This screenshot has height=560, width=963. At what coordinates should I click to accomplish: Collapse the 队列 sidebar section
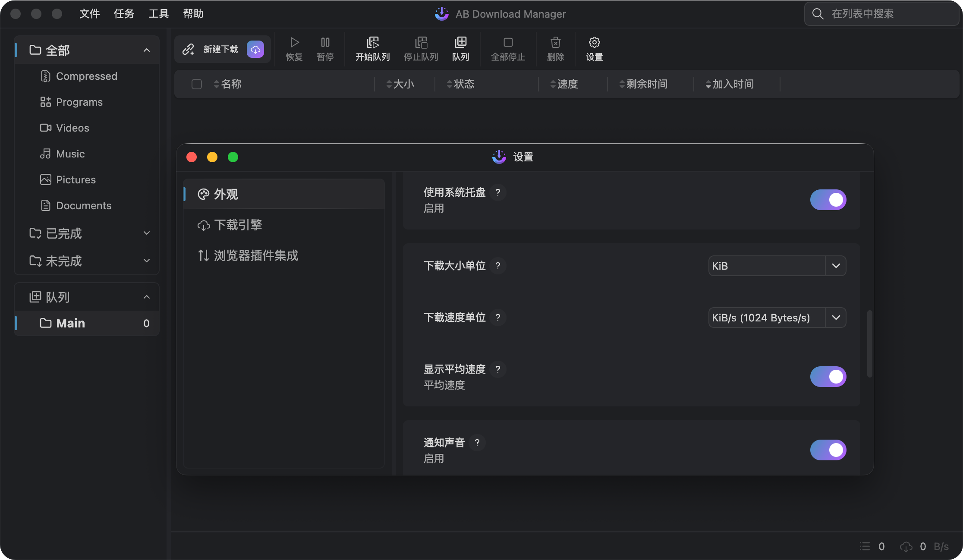pyautogui.click(x=147, y=297)
